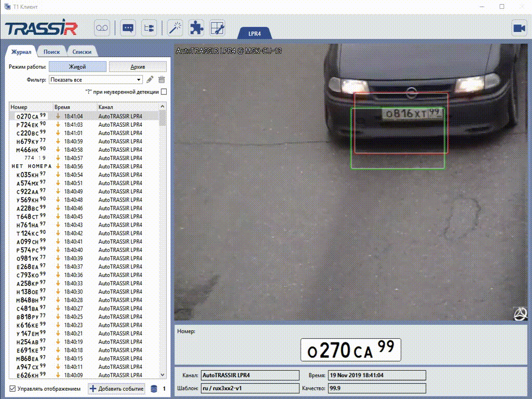532x399 pixels.
Task: Click the database icon next to add event
Action: pos(154,389)
